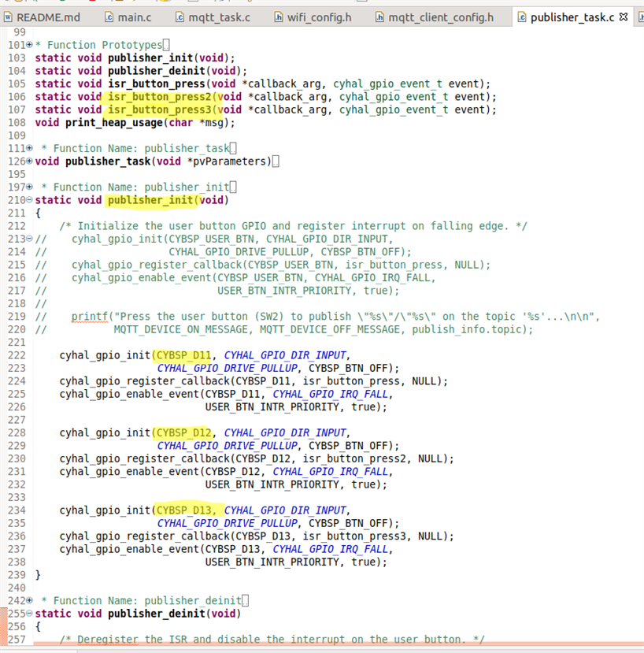Click 'USER_BTN_INTR_PRIORITY' on line 226
The height and width of the screenshot is (653, 644).
(272, 407)
